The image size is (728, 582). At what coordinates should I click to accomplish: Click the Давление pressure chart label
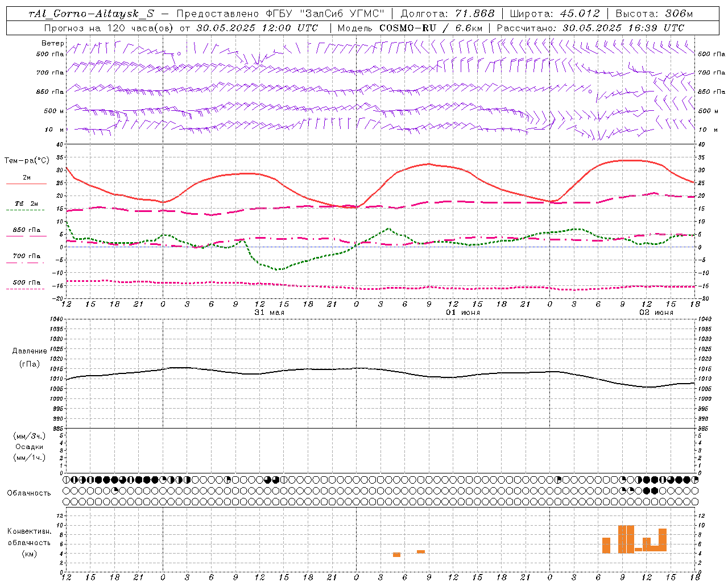coord(30,351)
